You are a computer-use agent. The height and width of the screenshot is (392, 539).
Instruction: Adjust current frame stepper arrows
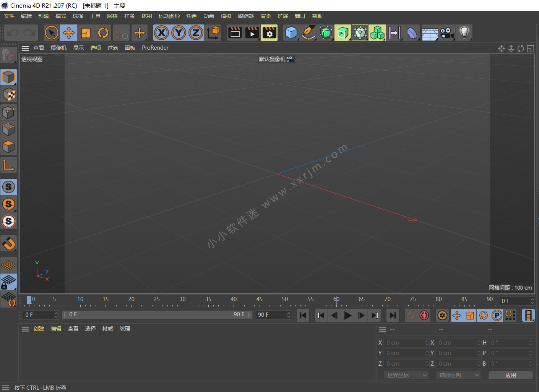tap(533, 301)
